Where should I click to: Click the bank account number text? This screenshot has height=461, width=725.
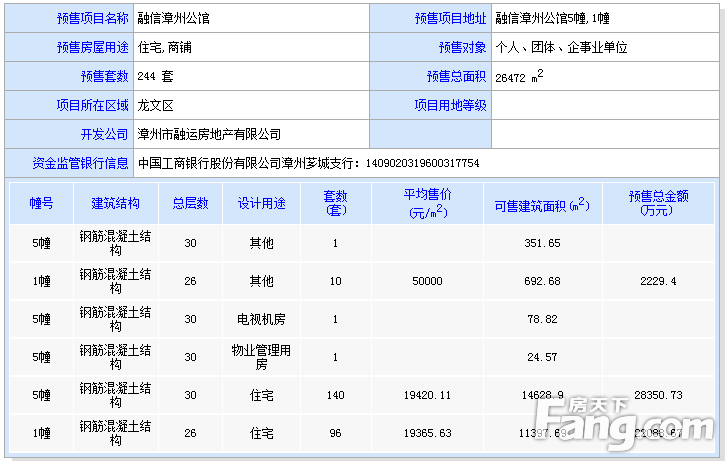[x=423, y=163]
